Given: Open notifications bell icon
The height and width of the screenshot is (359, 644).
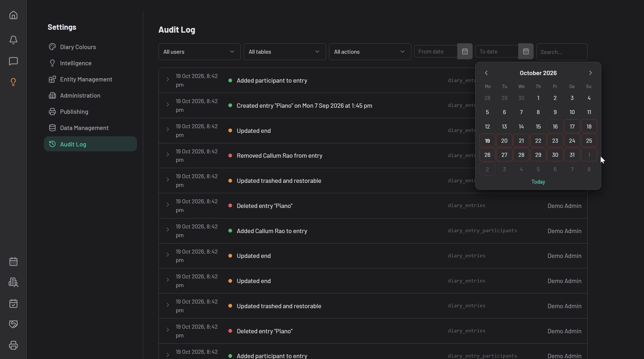Looking at the screenshot, I should click(13, 40).
